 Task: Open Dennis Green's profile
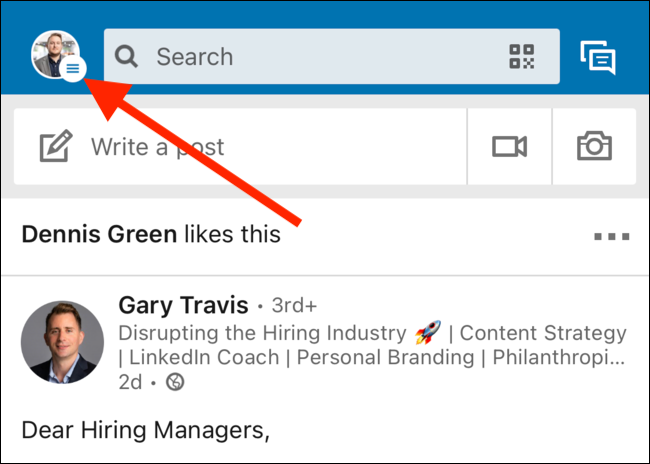(99, 235)
